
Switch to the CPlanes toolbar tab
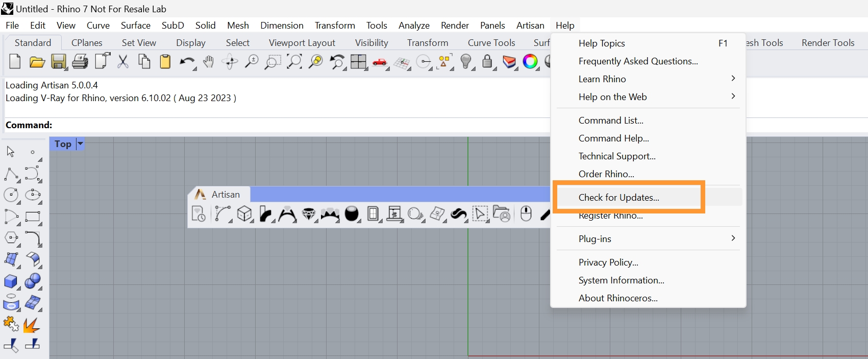click(87, 43)
